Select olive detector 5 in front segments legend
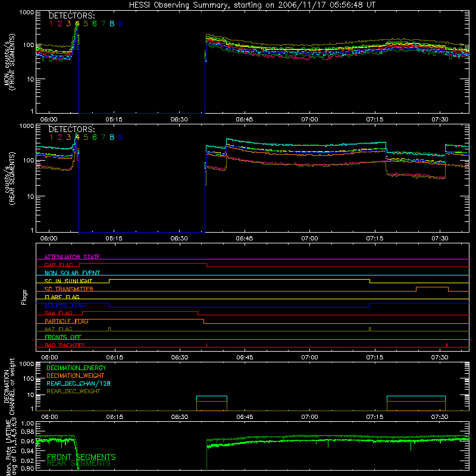Image resolution: width=476 pixels, height=476 pixels. (x=86, y=24)
